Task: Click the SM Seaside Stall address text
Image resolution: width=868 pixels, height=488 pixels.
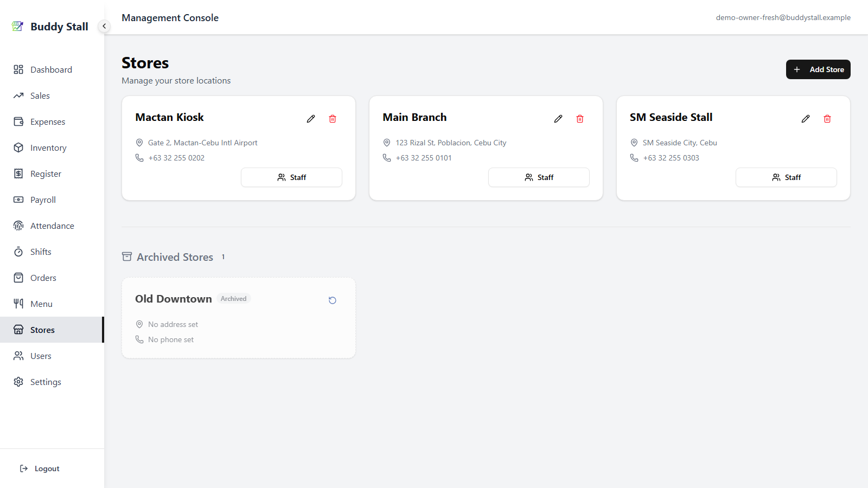Action: pos(680,143)
